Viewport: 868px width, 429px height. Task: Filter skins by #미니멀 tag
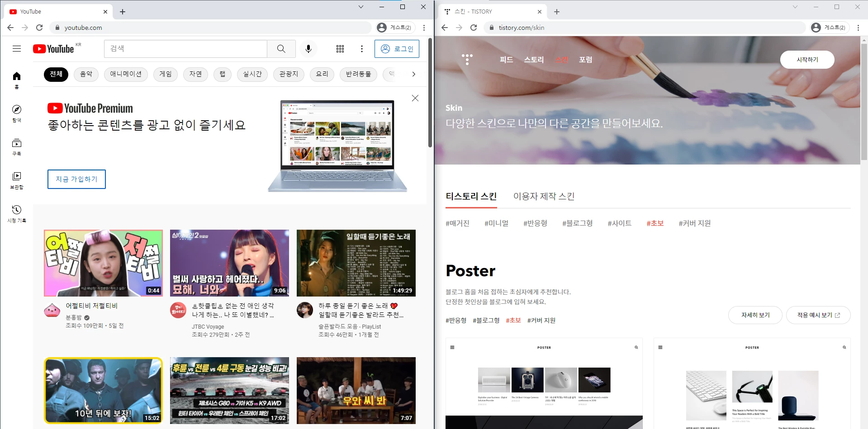(496, 223)
